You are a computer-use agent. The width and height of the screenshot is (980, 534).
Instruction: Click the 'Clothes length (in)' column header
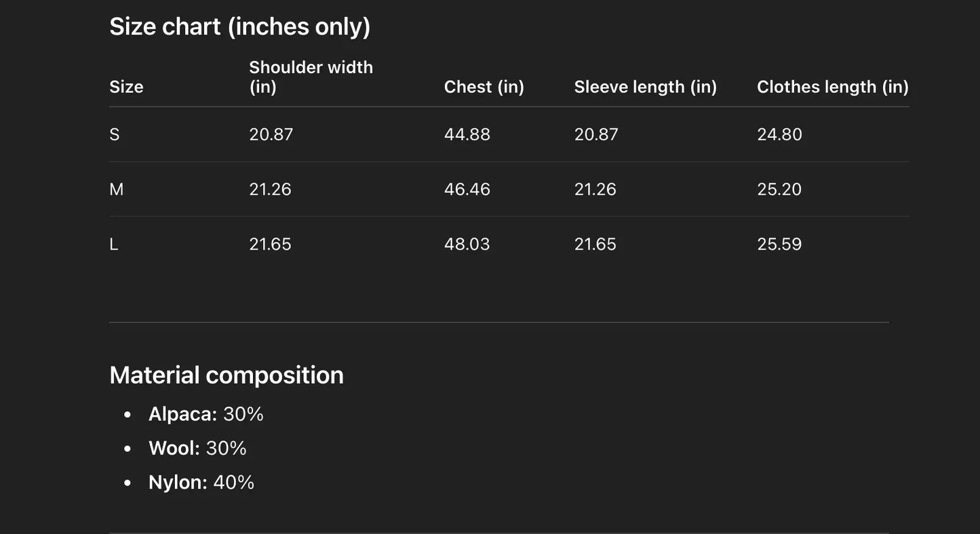[832, 87]
